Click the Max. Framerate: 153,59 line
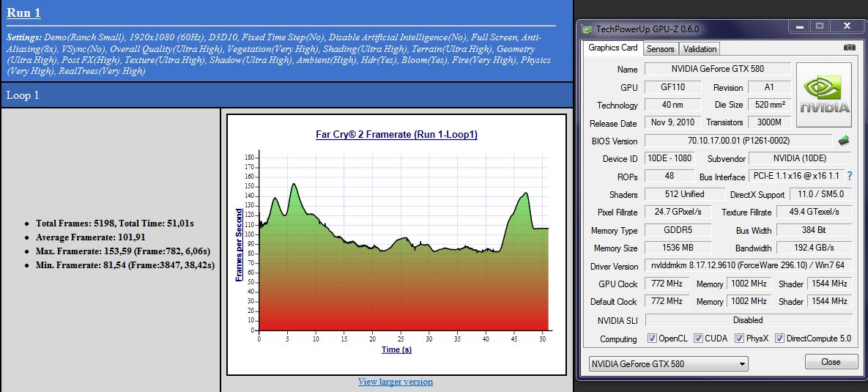 [124, 251]
